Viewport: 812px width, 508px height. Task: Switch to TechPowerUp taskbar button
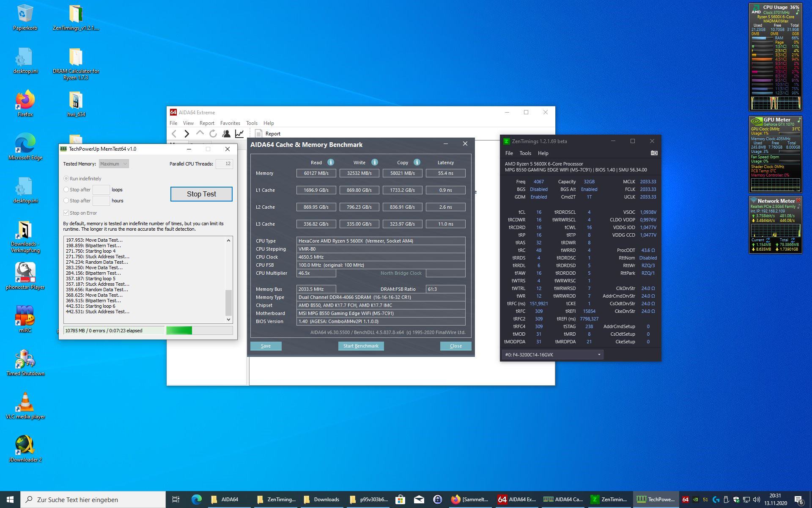656,500
